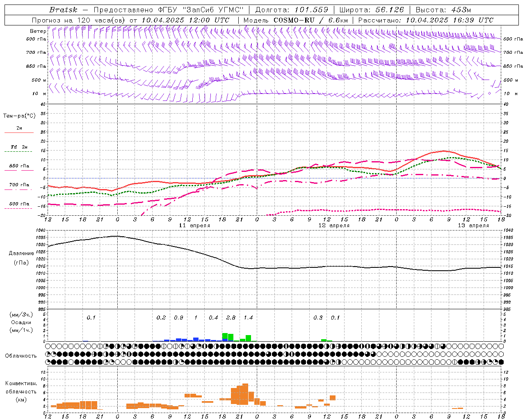525x420 pixels.
Task: Click the Ветер panel label
Action: point(38,31)
